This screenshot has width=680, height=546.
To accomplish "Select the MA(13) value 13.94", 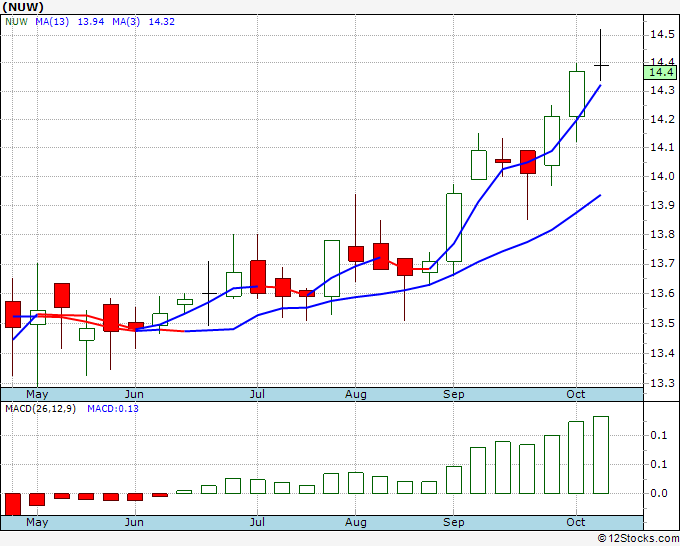I will point(91,22).
